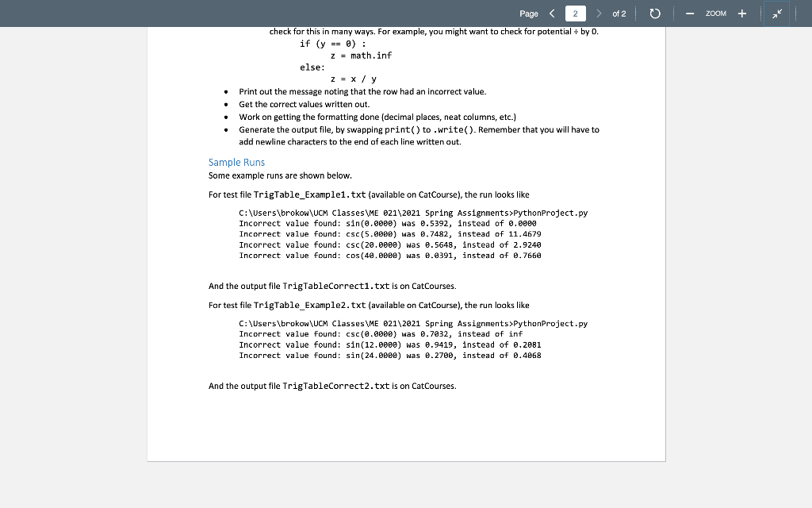Image resolution: width=812 pixels, height=508 pixels.
Task: Select the page number input box
Action: 576,13
